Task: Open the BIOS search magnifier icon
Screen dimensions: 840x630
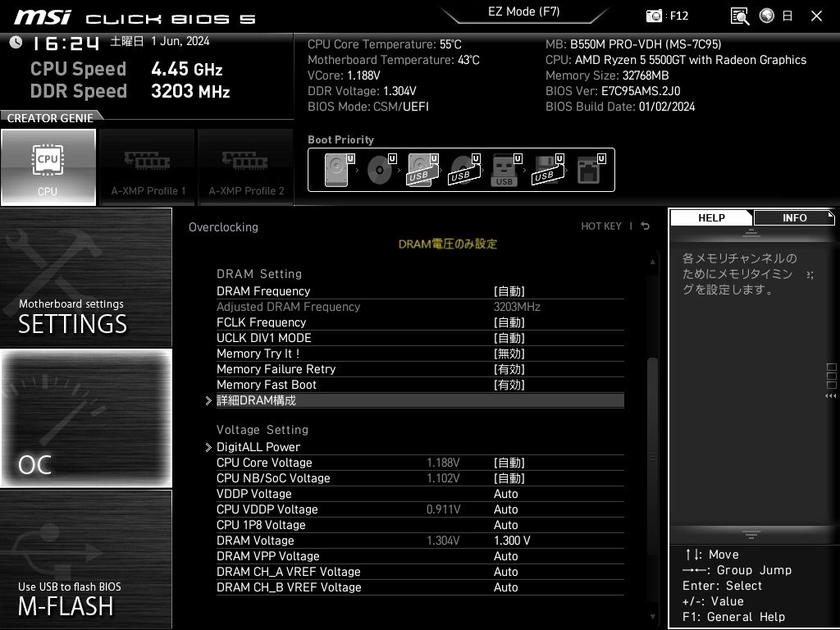Action: pos(740,16)
